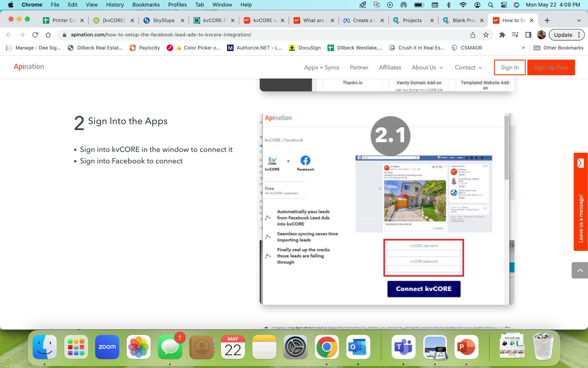Open the Bookmarks menu in menu bar
The height and width of the screenshot is (368, 588).
point(146,5)
